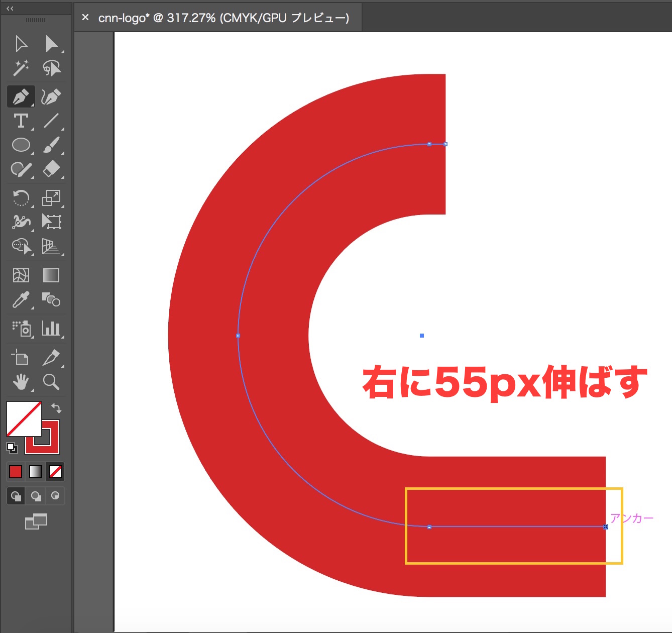Swap fill and stroke colors
The image size is (672, 633).
click(56, 408)
